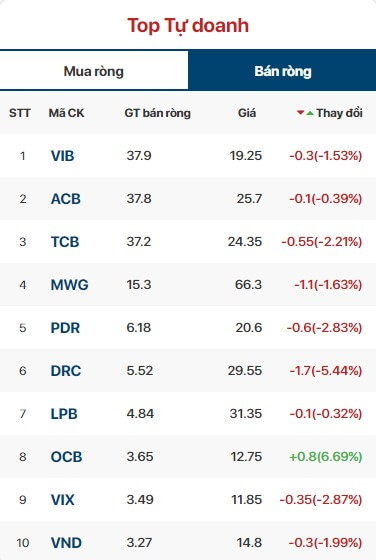
Task: Open the LPB stock code link
Action: click(64, 414)
